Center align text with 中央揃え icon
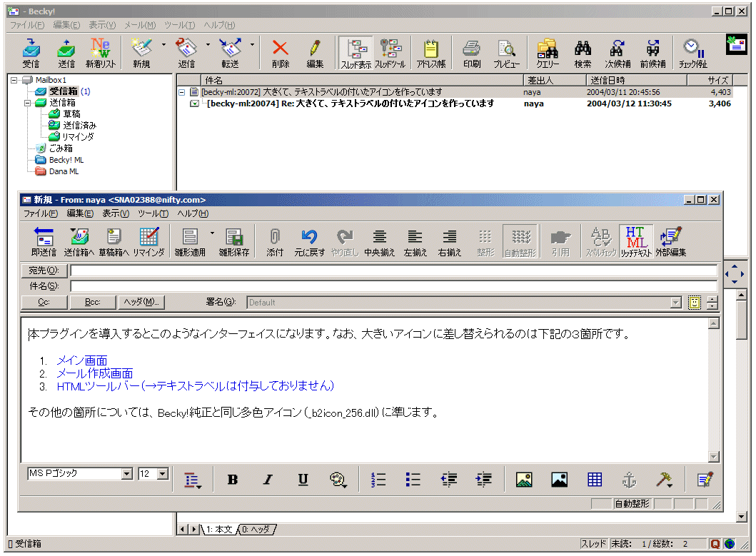The width and height of the screenshot is (756, 556). pyautogui.click(x=380, y=241)
